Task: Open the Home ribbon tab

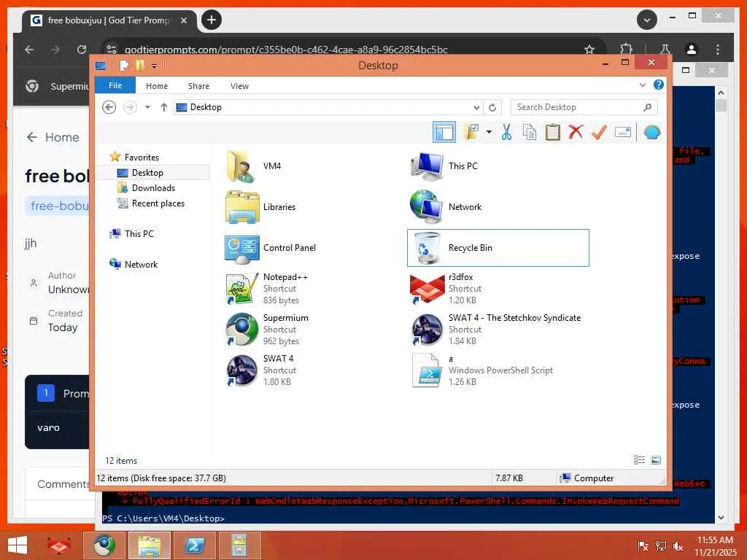Action: click(157, 86)
